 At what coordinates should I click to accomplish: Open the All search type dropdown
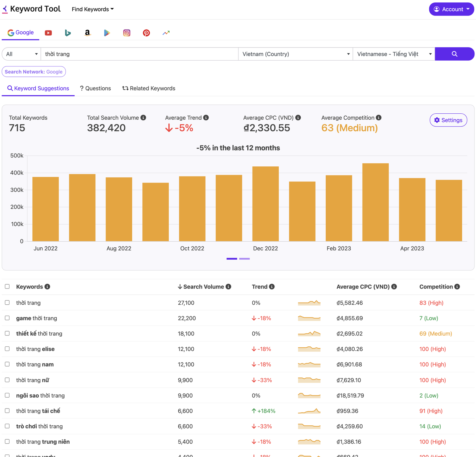(x=21, y=54)
